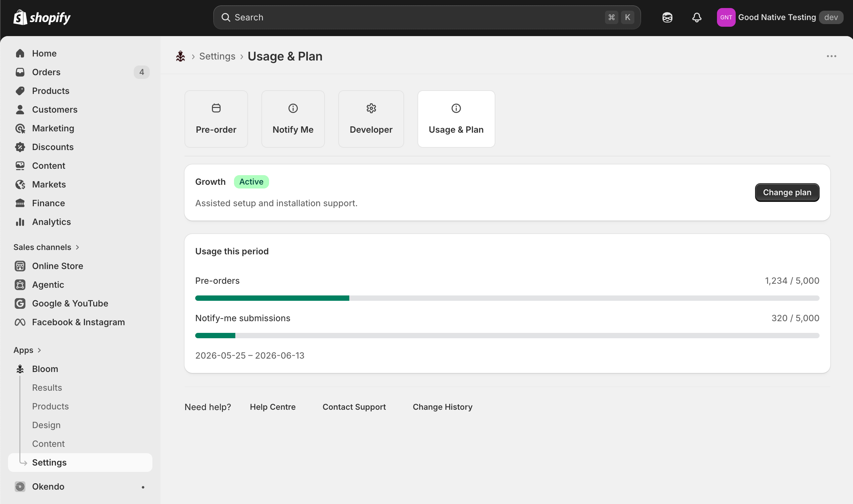Click the Customers person icon

(x=20, y=109)
